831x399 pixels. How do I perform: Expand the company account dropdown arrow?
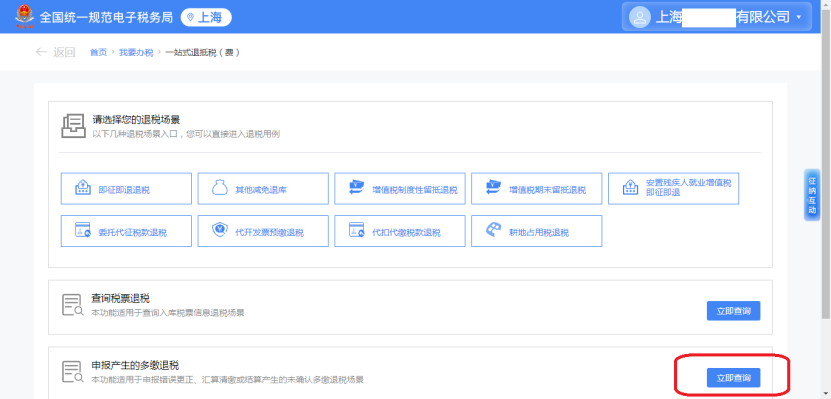[799, 17]
